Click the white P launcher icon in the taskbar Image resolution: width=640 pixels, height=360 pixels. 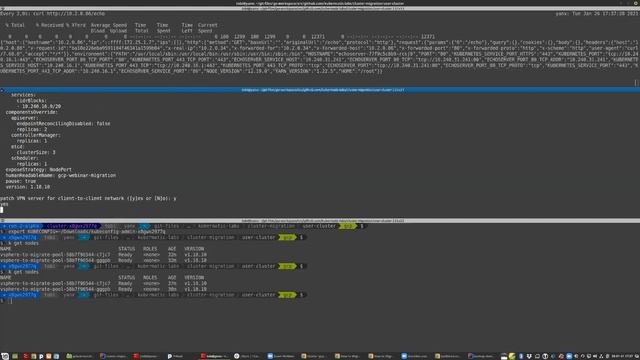coord(41,356)
